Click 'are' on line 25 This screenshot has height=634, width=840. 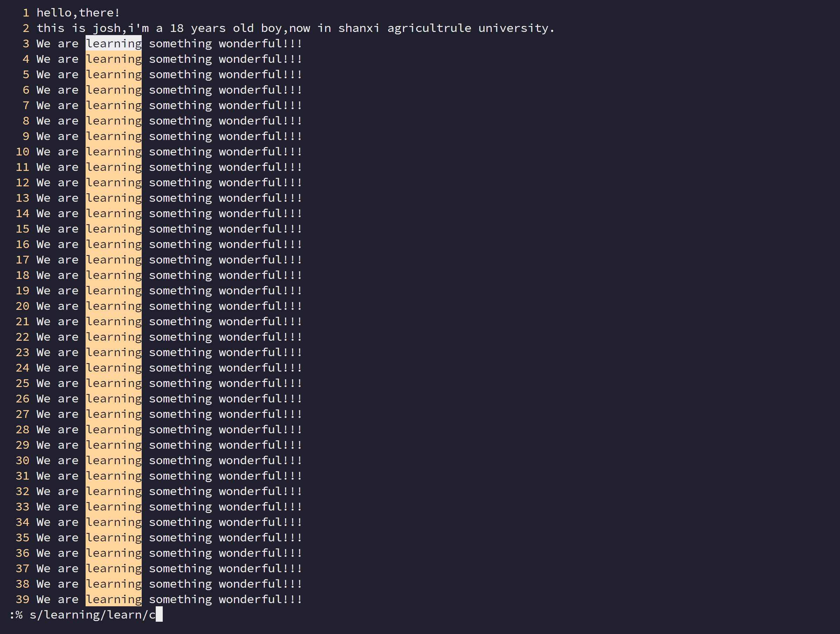point(68,383)
